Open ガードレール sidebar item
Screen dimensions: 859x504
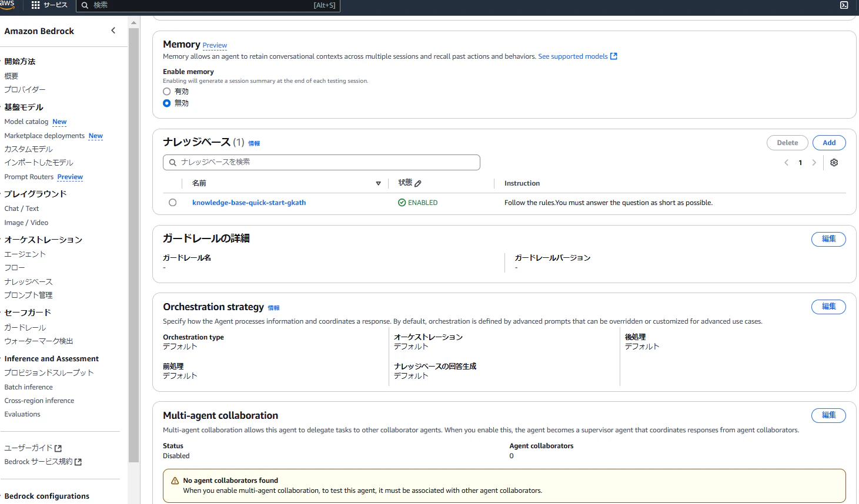point(25,327)
